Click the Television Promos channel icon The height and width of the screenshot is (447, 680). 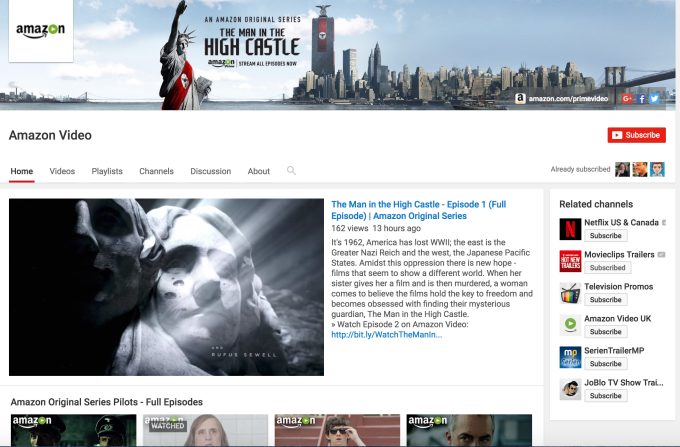570,293
